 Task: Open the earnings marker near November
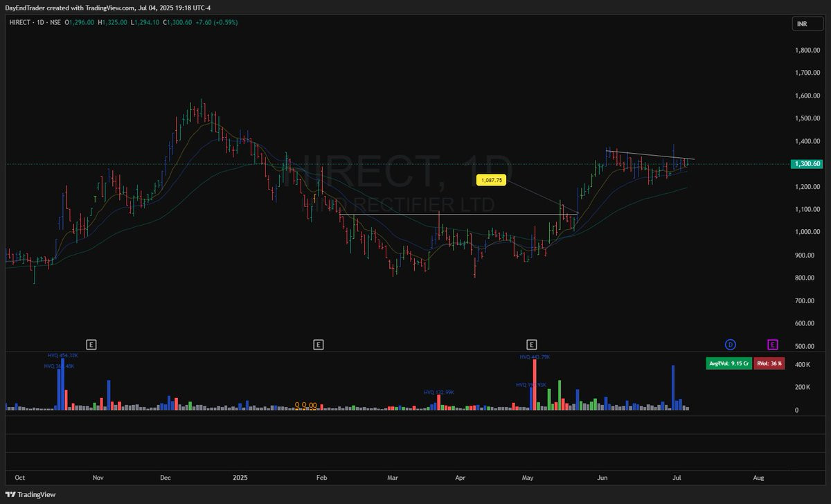[x=91, y=344]
